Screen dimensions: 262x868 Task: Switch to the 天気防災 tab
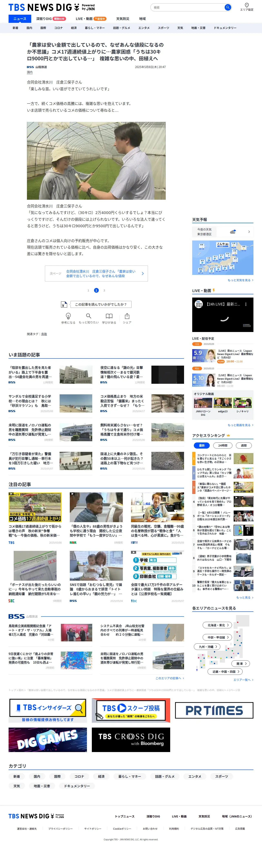coord(123,19)
